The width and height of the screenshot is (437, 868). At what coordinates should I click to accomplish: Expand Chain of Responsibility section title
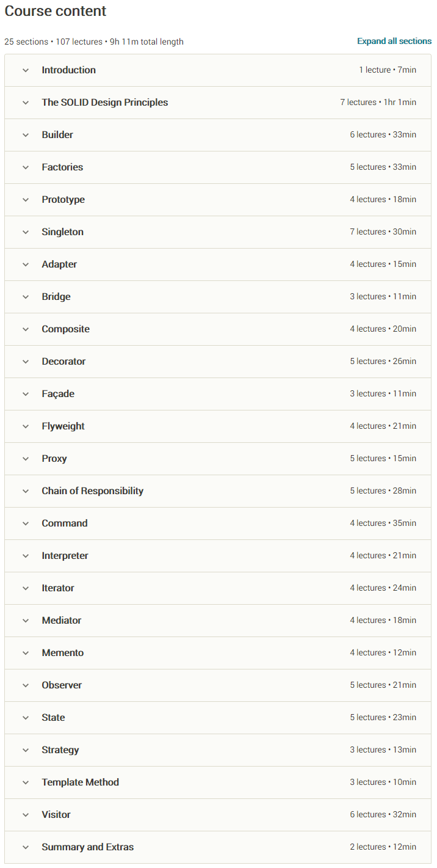pyautogui.click(x=92, y=491)
